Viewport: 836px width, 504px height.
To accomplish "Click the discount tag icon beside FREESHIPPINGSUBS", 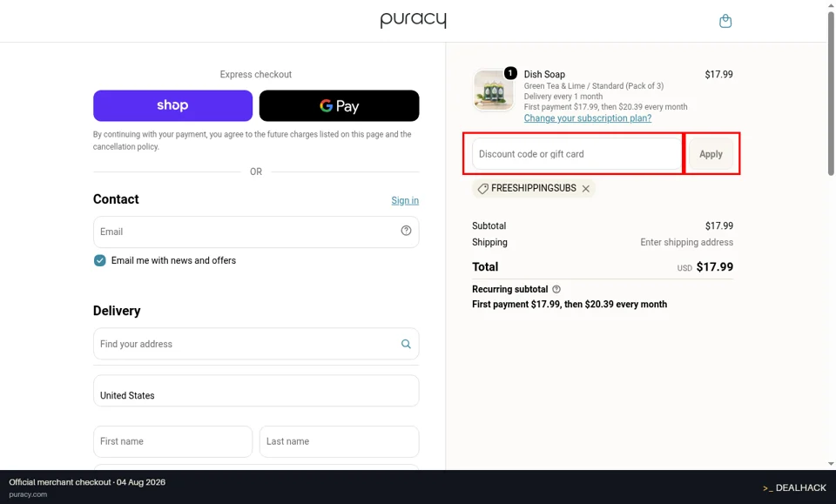I will point(483,189).
